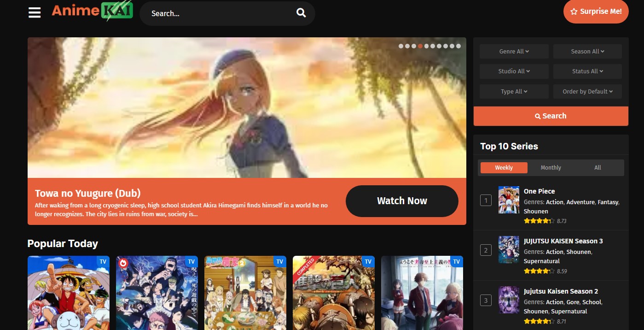
Task: Open the Order by Default dropdown
Action: (587, 91)
